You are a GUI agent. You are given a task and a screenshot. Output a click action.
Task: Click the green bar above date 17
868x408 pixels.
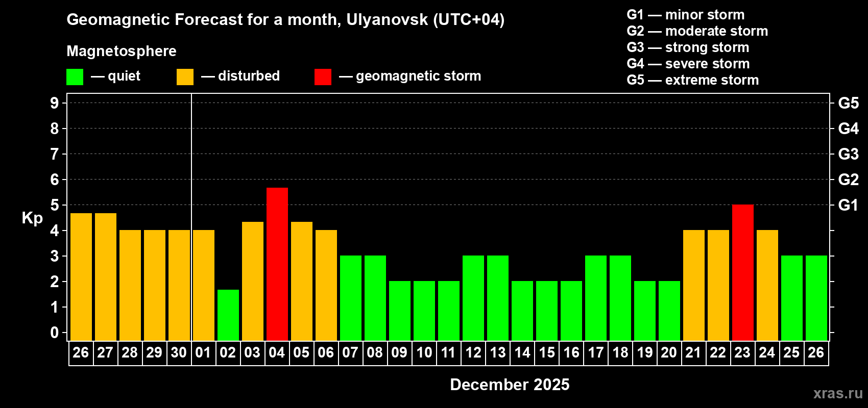pyautogui.click(x=596, y=298)
